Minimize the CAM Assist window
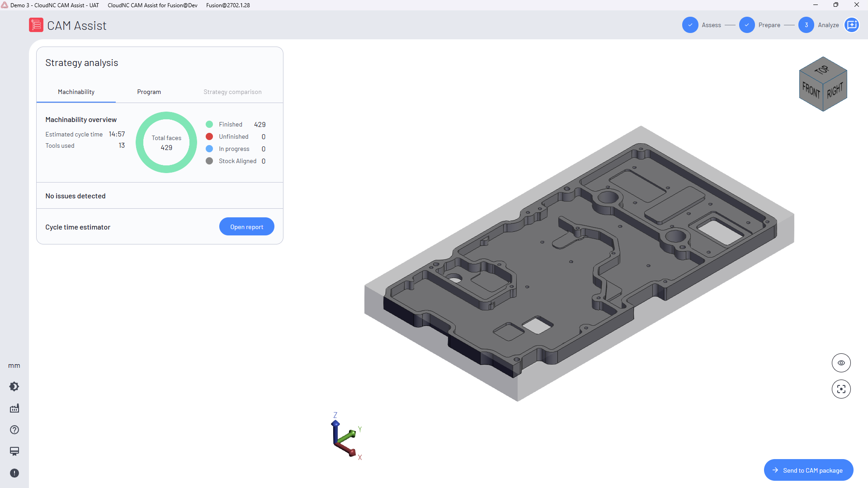868x488 pixels. (816, 5)
